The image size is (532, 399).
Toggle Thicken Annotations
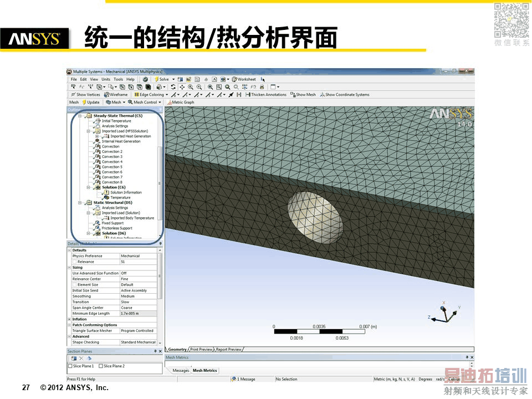(266, 95)
